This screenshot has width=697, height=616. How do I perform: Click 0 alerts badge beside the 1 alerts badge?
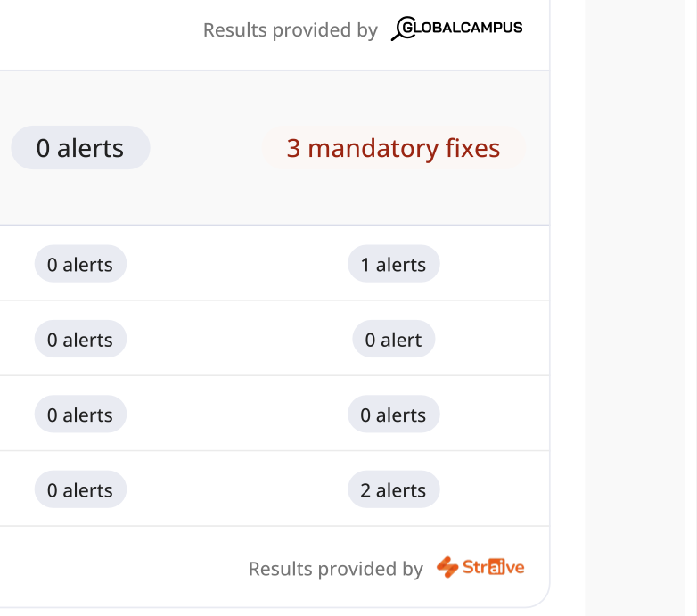(x=80, y=264)
